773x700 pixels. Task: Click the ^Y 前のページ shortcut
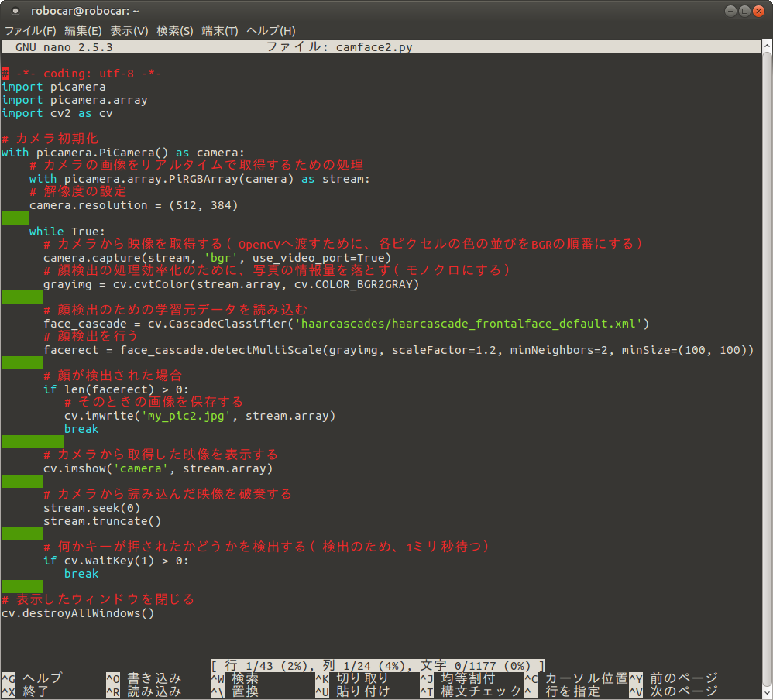pyautogui.click(x=673, y=678)
